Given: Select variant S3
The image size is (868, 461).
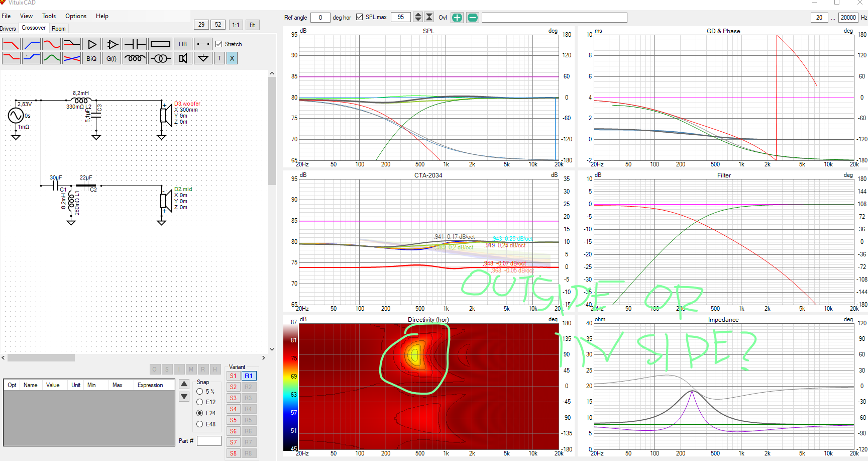Looking at the screenshot, I should click(233, 398).
